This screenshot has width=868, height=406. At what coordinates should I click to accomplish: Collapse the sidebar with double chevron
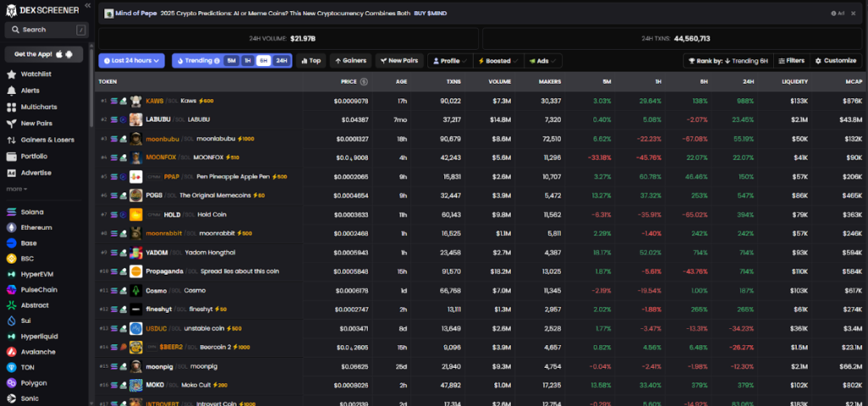point(87,5)
